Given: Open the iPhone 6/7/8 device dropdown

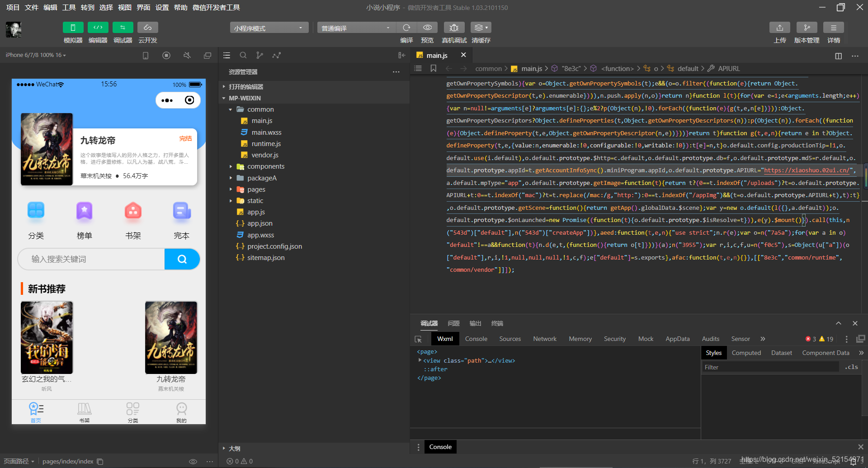Looking at the screenshot, I should [x=36, y=55].
